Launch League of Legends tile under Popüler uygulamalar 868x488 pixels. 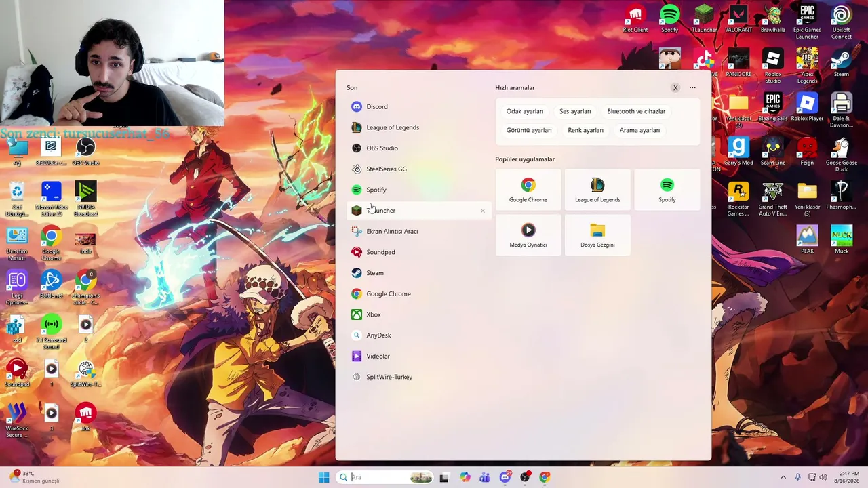(x=597, y=190)
